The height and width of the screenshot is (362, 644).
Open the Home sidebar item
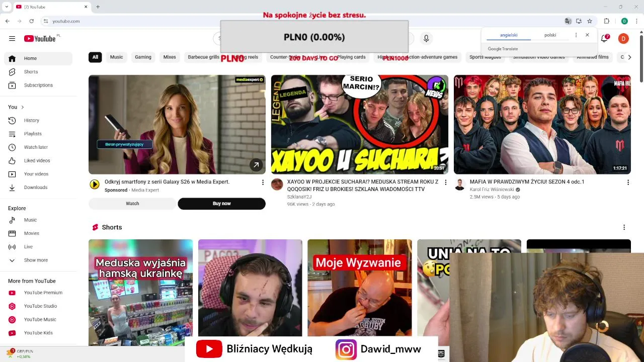(x=38, y=58)
